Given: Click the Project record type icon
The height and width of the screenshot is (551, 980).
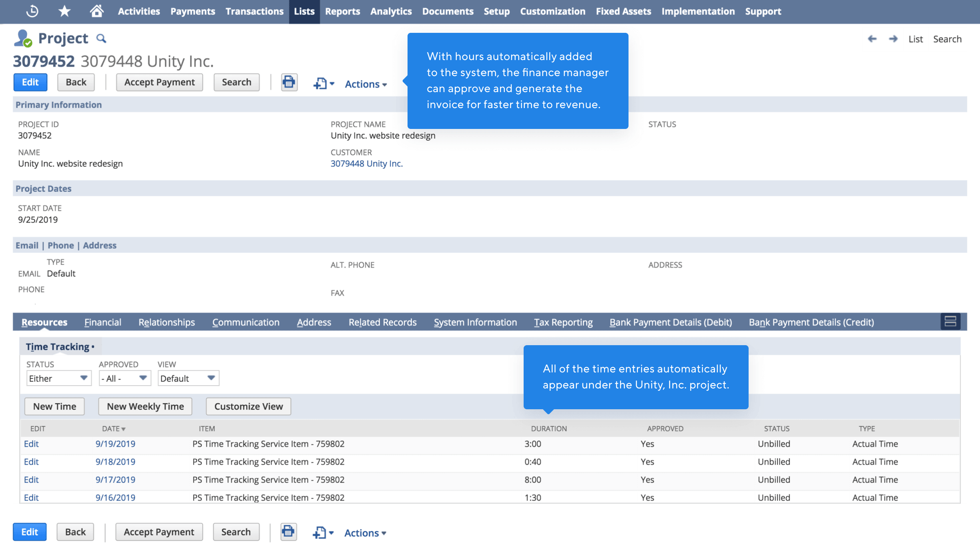Looking at the screenshot, I should 23,38.
